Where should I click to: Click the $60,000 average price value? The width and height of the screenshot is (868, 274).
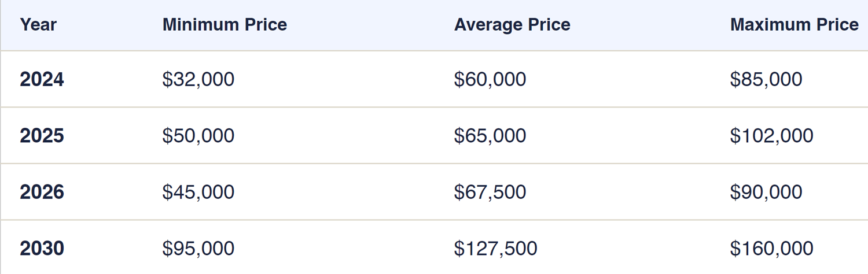coord(490,79)
